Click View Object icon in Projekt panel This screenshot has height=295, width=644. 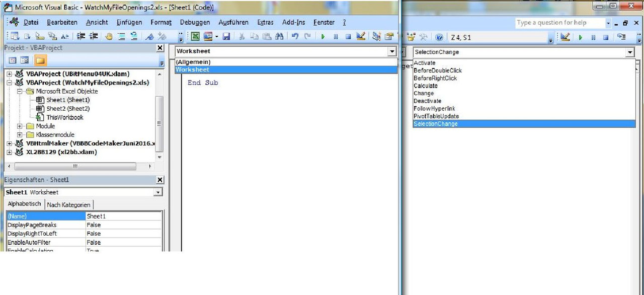coord(24,60)
